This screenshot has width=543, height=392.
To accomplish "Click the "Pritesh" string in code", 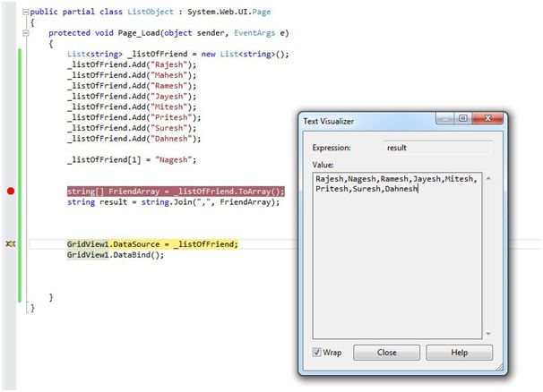I will pyautogui.click(x=171, y=117).
